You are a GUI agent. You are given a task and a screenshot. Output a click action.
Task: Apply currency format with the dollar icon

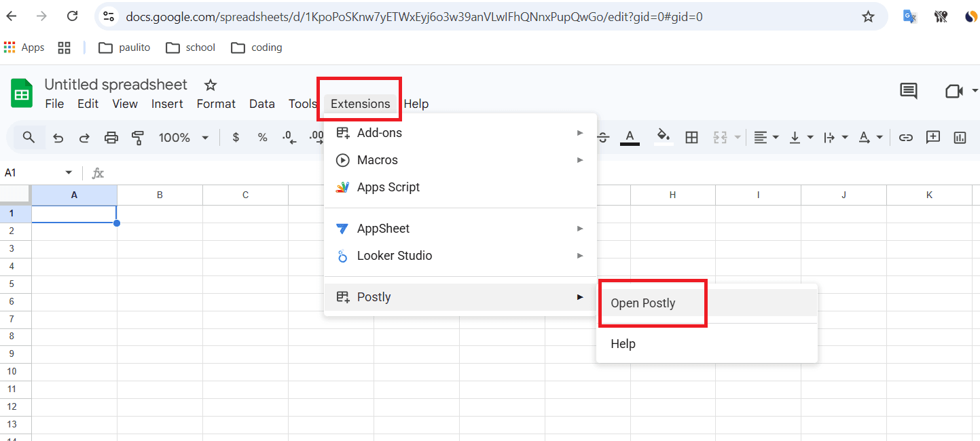235,137
